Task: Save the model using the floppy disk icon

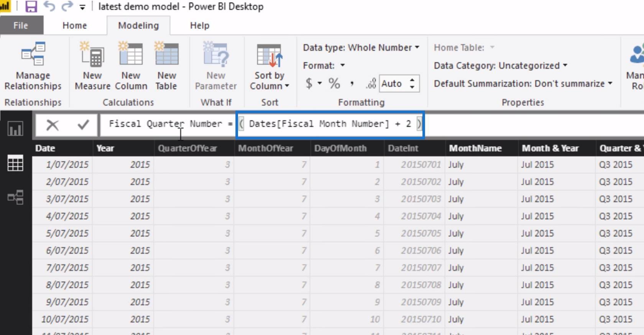Action: (31, 7)
